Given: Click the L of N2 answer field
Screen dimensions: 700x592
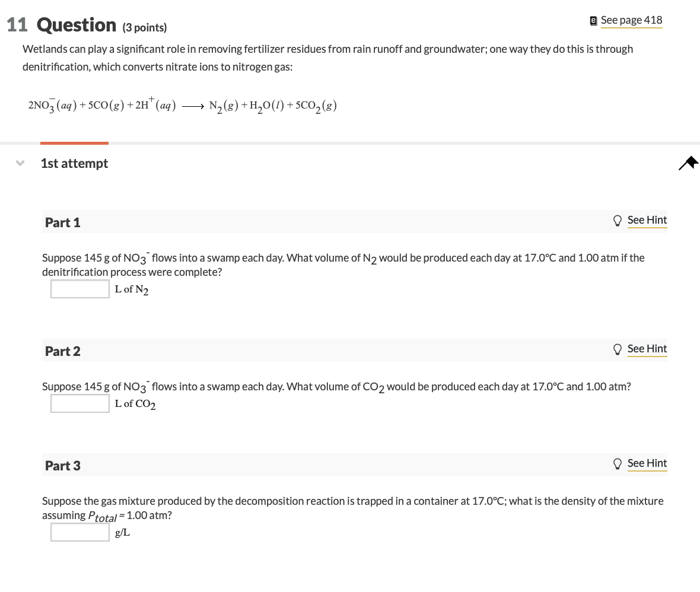Looking at the screenshot, I should click(x=79, y=289).
